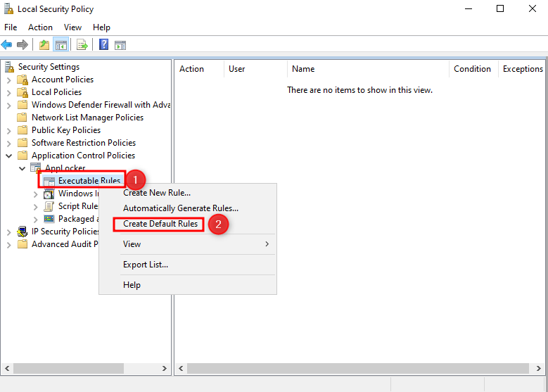Click the AppLocker node icon
This screenshot has height=392, width=548.
coord(36,168)
